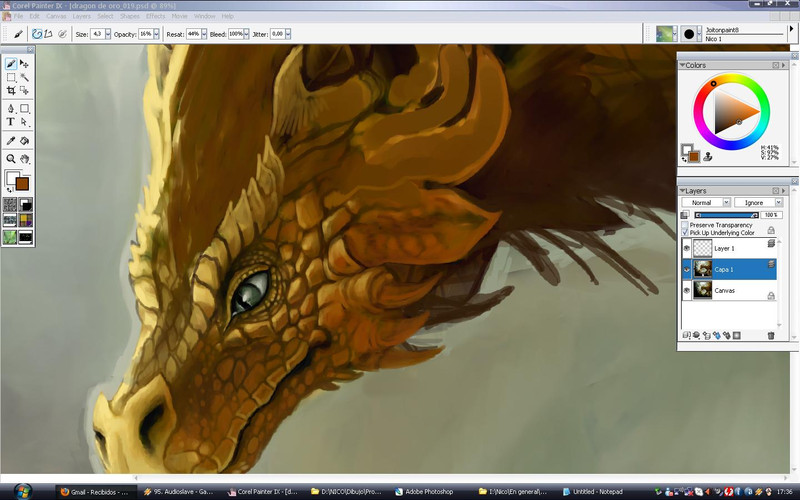Screen dimensions: 800x500
Task: Open the Paper selector in toolbox
Action: [x=10, y=205]
